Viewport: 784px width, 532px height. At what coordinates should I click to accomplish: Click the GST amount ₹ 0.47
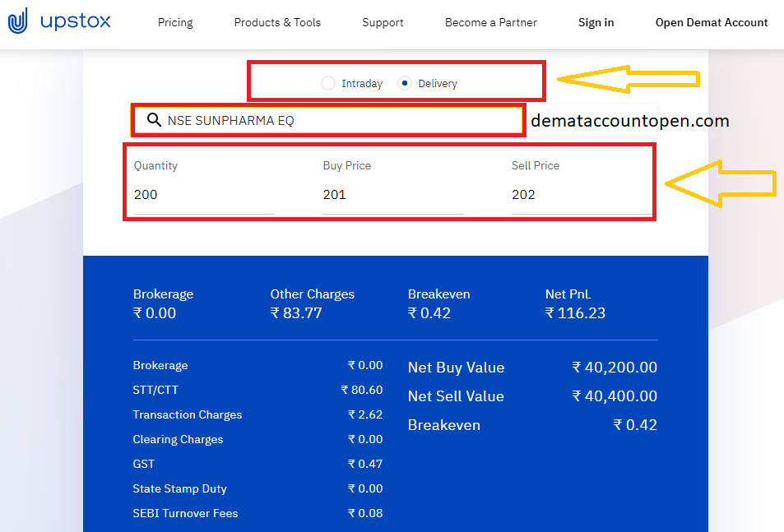click(365, 464)
